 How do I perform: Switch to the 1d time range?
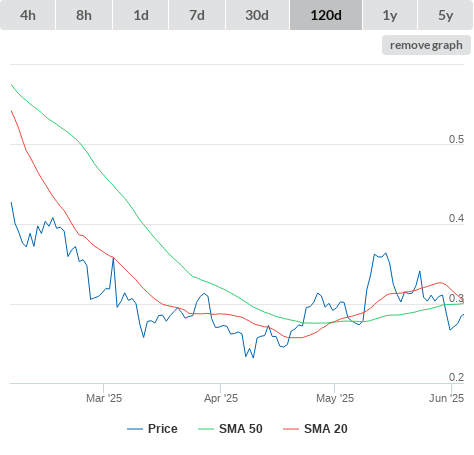(141, 15)
